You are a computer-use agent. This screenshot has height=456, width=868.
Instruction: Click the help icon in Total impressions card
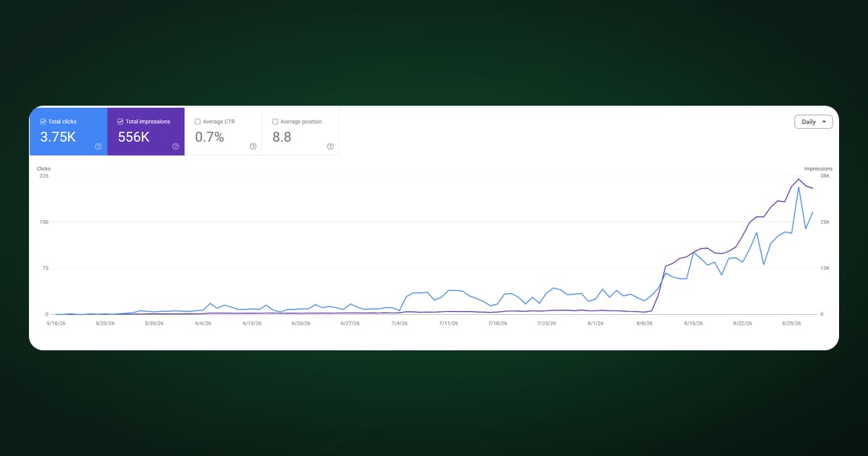tap(176, 146)
